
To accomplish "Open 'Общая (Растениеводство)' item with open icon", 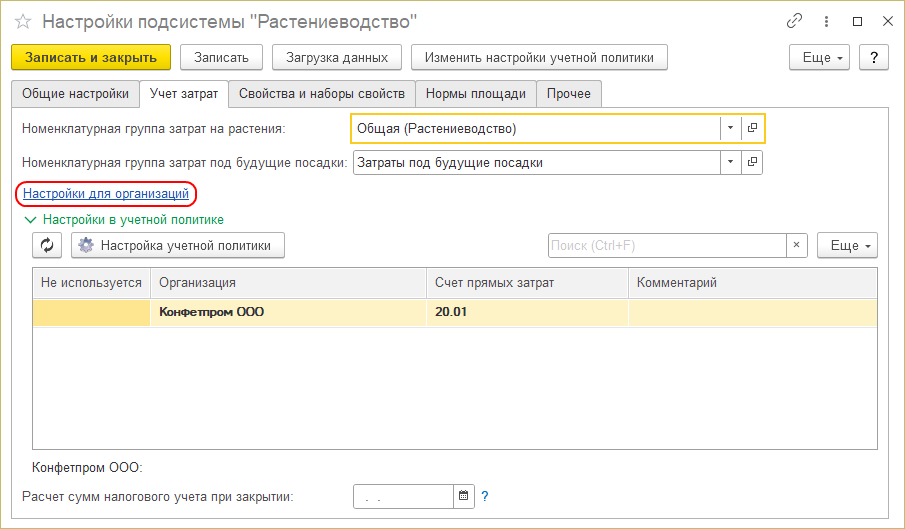I will [x=752, y=129].
